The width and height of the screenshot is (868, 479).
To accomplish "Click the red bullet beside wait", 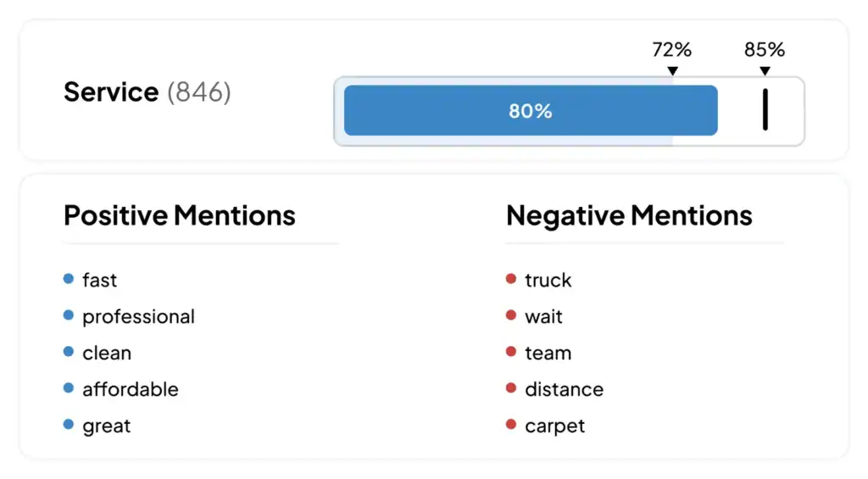I will pos(511,315).
